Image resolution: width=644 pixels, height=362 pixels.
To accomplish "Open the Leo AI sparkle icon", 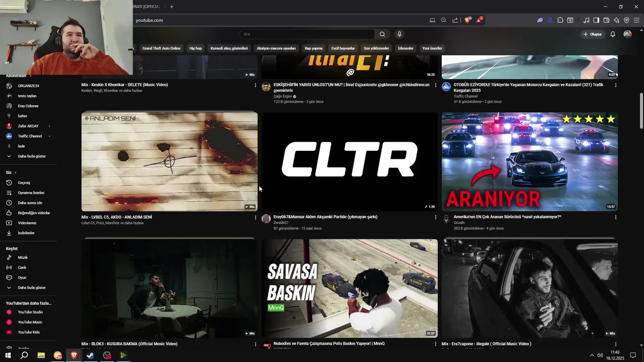I will pos(616,20).
